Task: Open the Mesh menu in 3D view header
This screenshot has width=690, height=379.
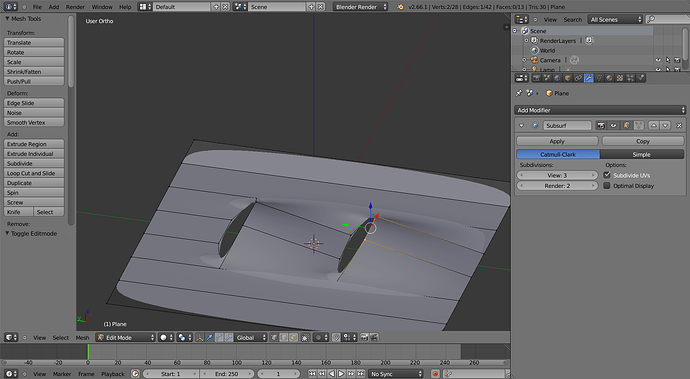Action: [x=82, y=338]
